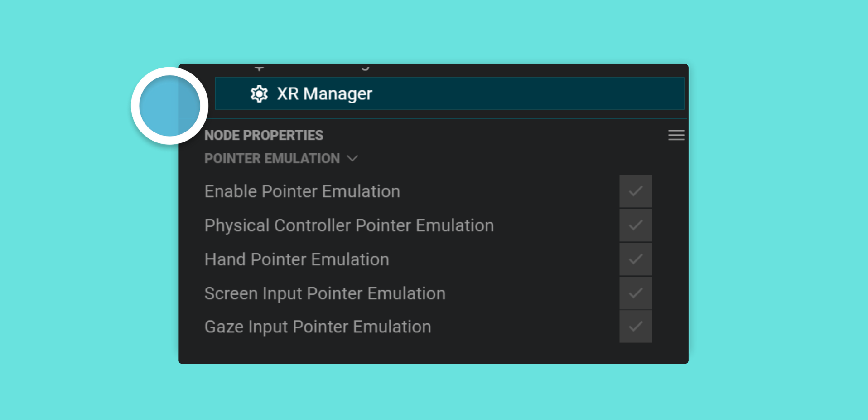Click the POINTER EMULATION section title
The image size is (868, 420).
[x=272, y=158]
